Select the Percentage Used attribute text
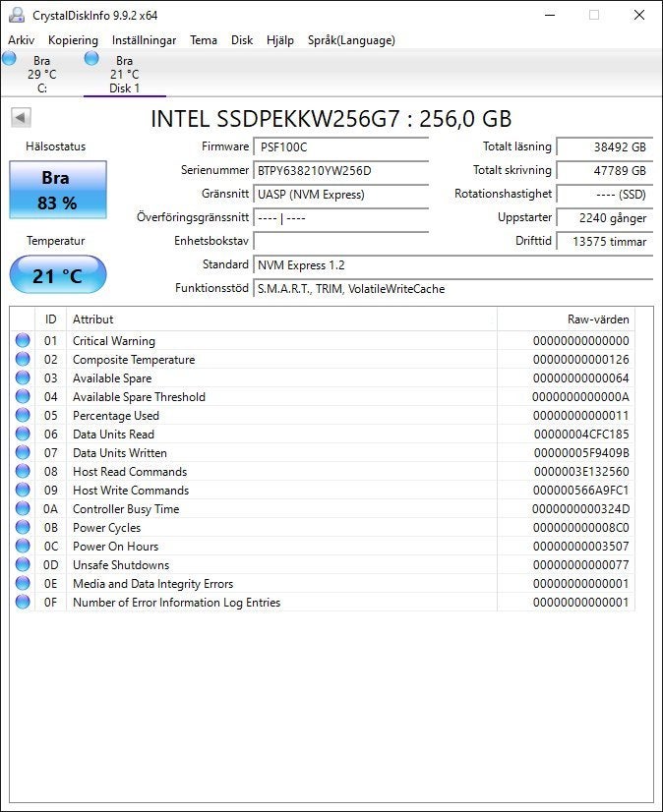Image resolution: width=663 pixels, height=812 pixels. (116, 415)
